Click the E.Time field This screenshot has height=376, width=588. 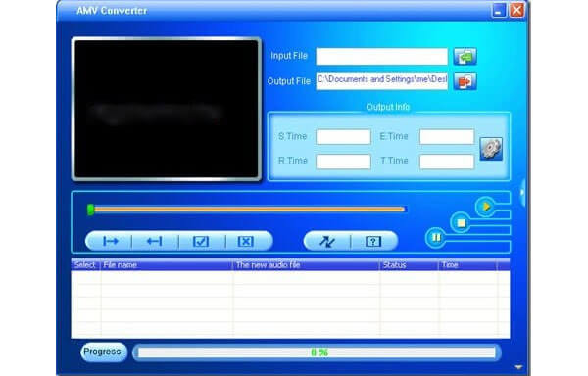447,137
